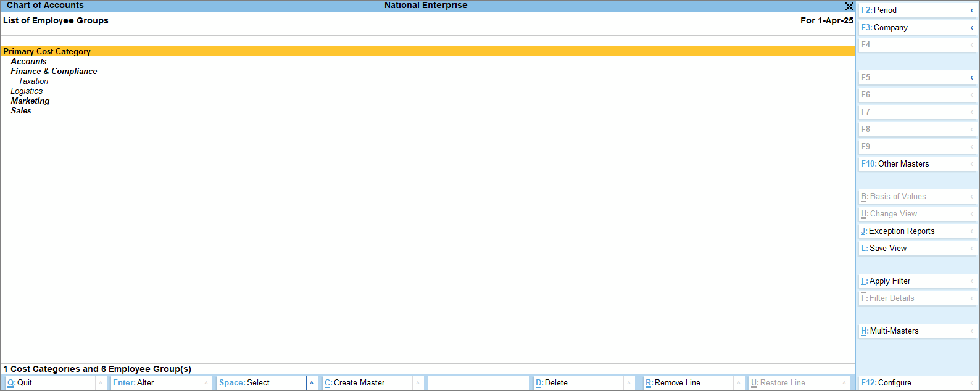
Task: Open F3 Company option
Action: [x=911, y=28]
